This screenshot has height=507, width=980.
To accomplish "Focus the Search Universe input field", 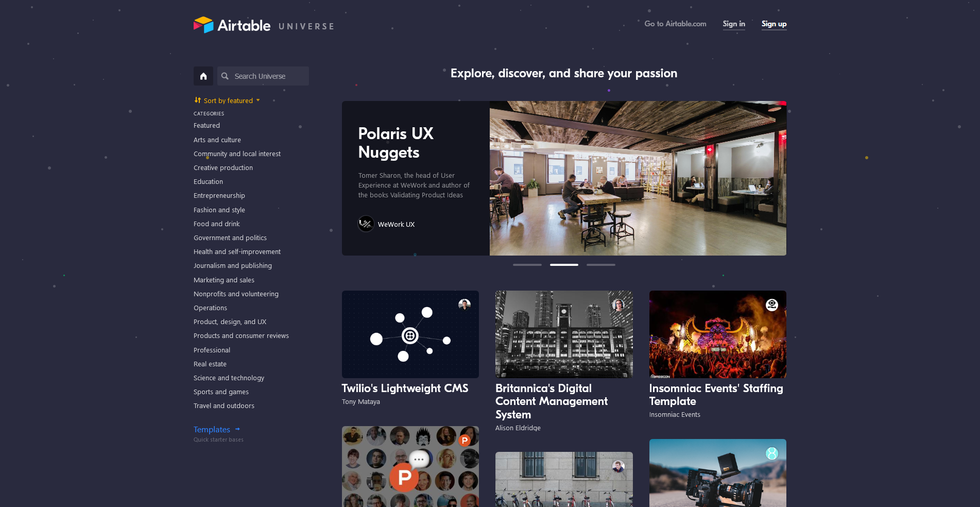I will [x=263, y=76].
